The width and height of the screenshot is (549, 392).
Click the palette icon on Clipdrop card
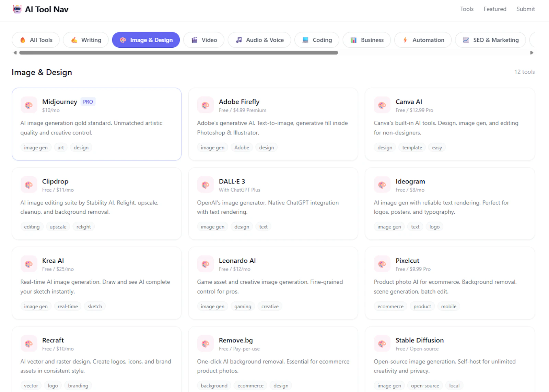click(x=29, y=185)
